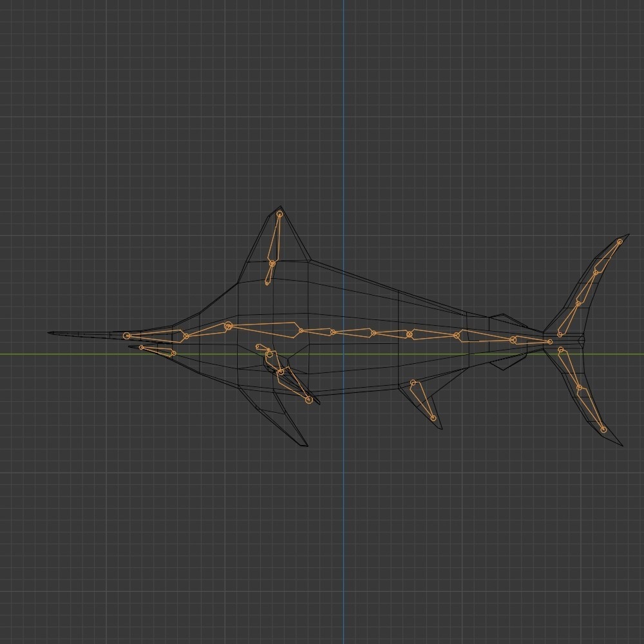This screenshot has height=644, width=644.
Task: Click the spine bone nearest the tail base
Action: pyautogui.click(x=531, y=339)
